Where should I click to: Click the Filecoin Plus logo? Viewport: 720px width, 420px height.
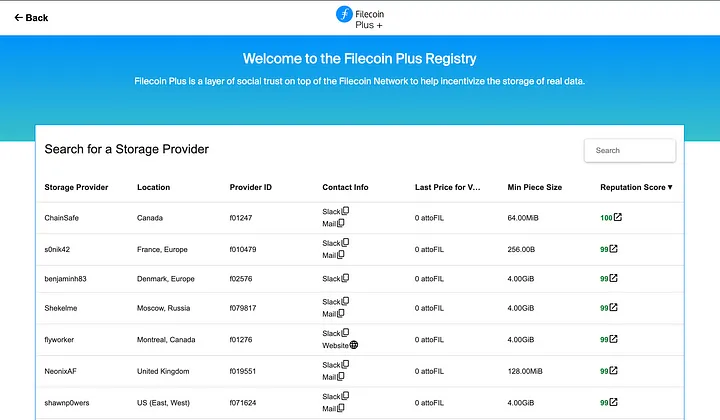[360, 18]
